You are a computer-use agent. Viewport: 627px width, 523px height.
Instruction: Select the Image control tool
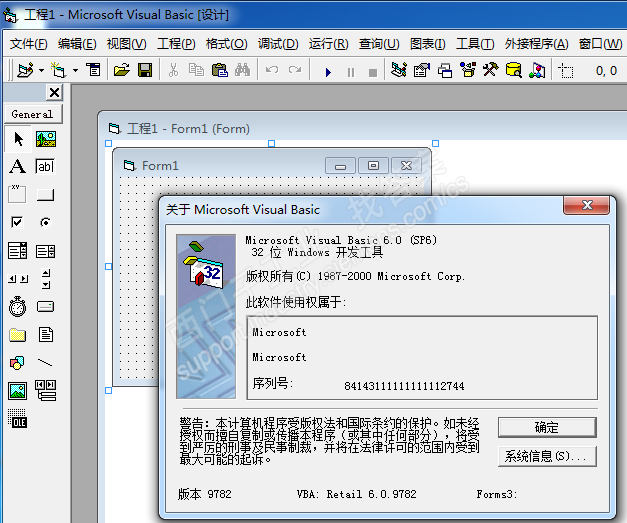18,391
